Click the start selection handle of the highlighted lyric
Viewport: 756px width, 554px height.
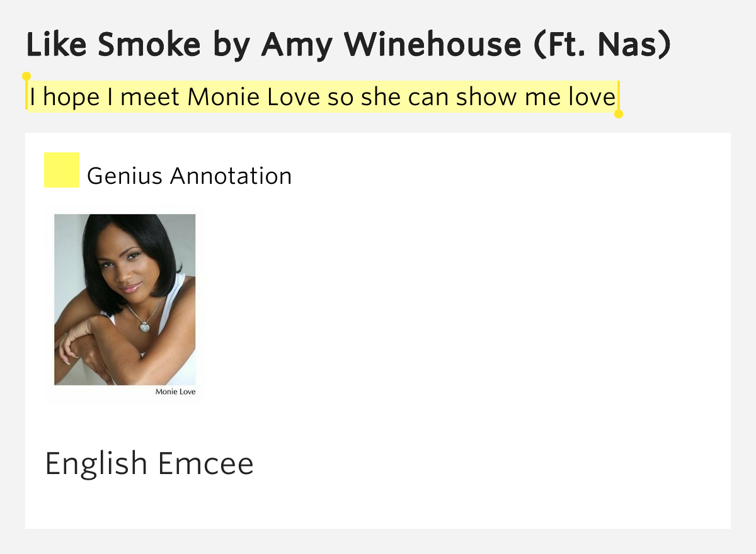click(26, 77)
